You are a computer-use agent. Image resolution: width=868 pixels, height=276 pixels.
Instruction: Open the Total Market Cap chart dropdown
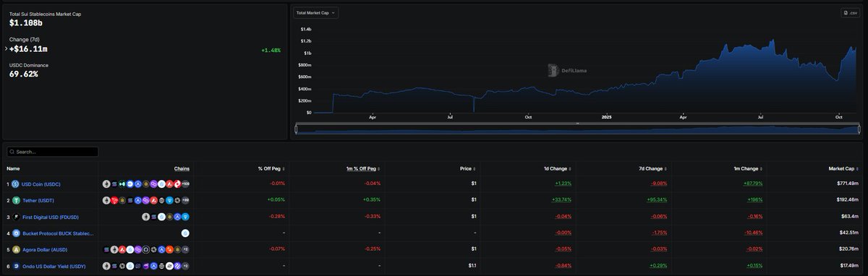[315, 13]
